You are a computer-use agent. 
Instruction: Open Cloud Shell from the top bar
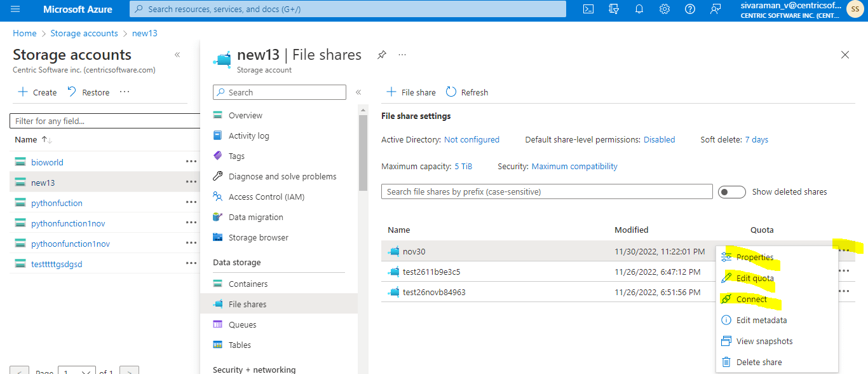588,9
